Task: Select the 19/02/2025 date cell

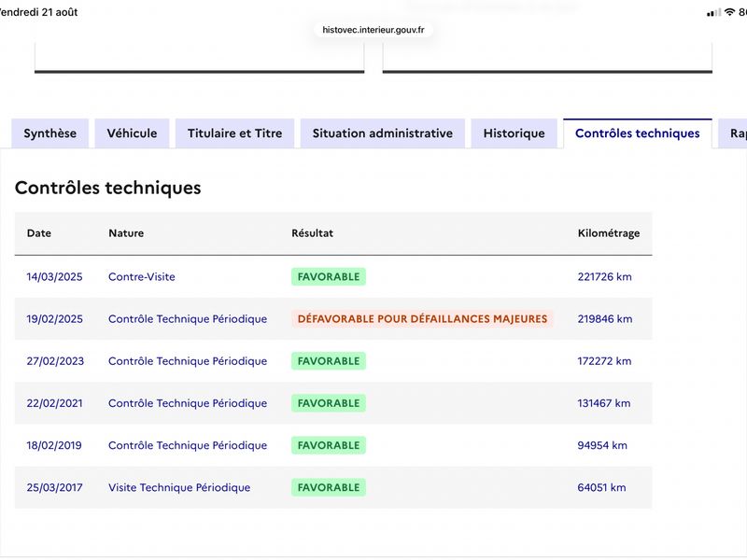Action: point(55,318)
